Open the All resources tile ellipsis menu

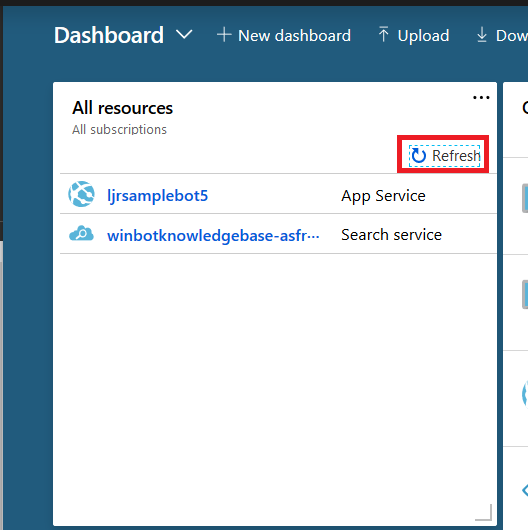pos(481,98)
